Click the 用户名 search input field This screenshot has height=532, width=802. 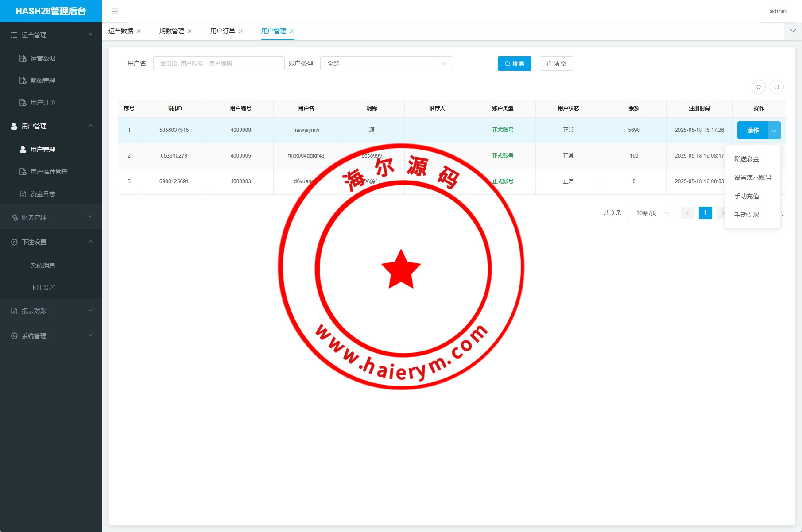tap(219, 64)
